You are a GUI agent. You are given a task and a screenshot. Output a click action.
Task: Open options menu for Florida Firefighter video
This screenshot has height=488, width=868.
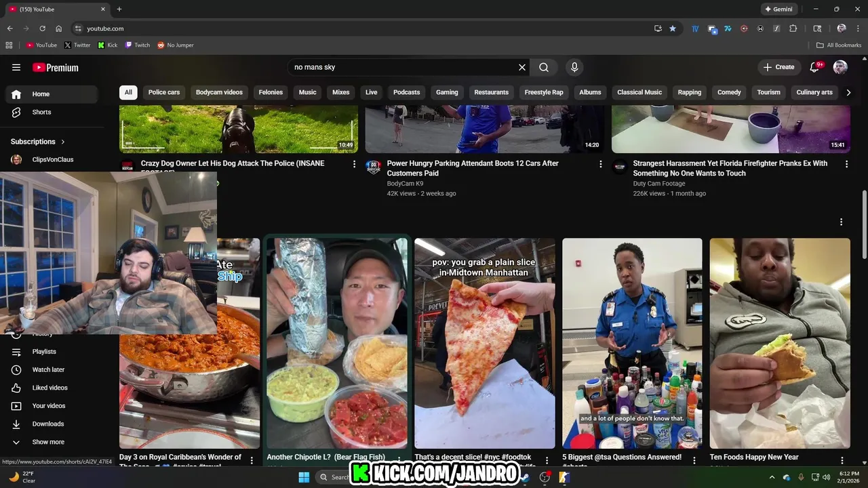pyautogui.click(x=846, y=164)
